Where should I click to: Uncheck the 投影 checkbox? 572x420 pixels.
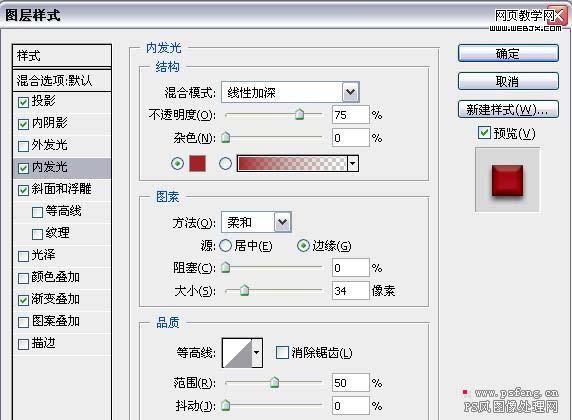pos(23,103)
